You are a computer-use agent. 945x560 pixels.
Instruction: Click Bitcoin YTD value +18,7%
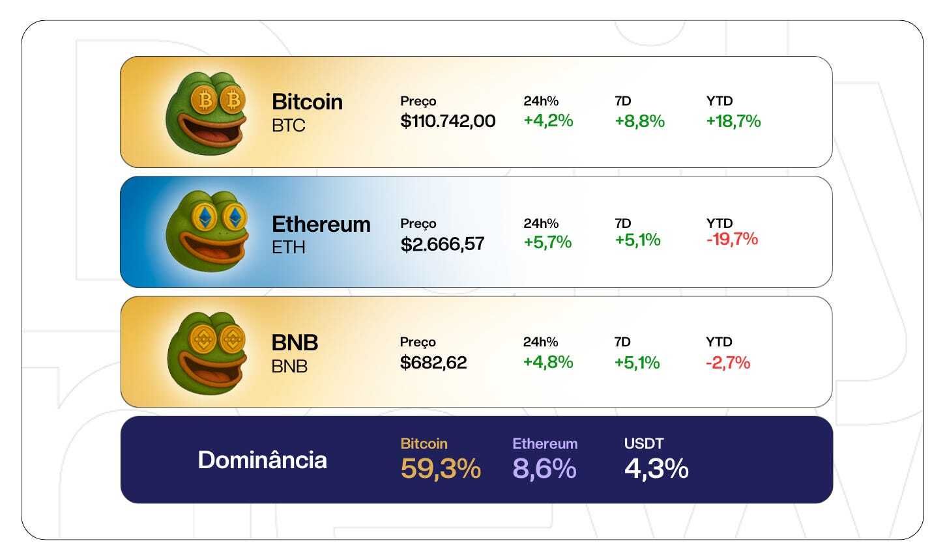733,121
